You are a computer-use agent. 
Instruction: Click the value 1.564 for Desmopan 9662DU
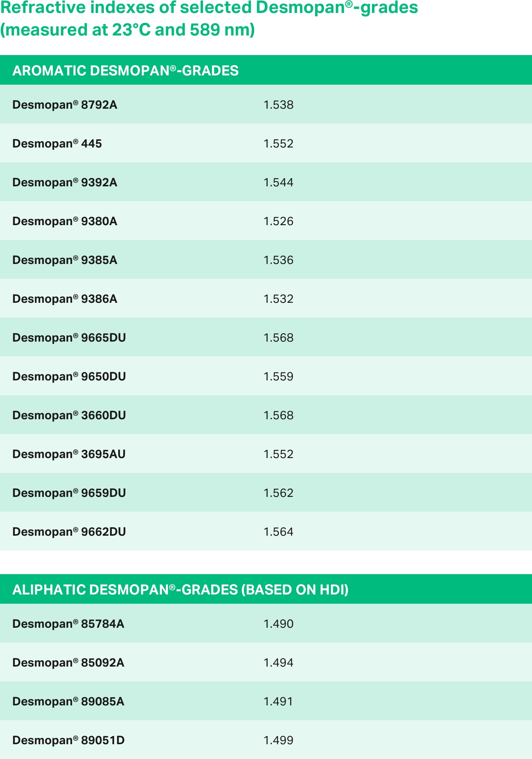coord(279,532)
